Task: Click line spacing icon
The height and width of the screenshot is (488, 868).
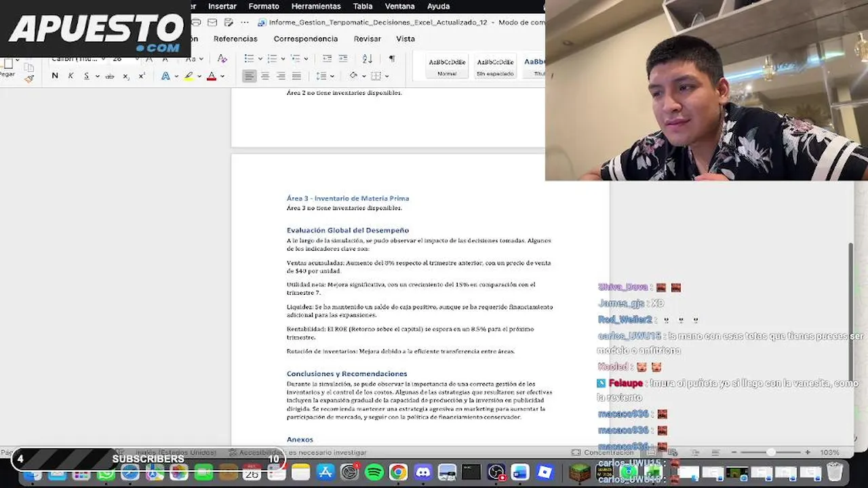Action: (321, 76)
